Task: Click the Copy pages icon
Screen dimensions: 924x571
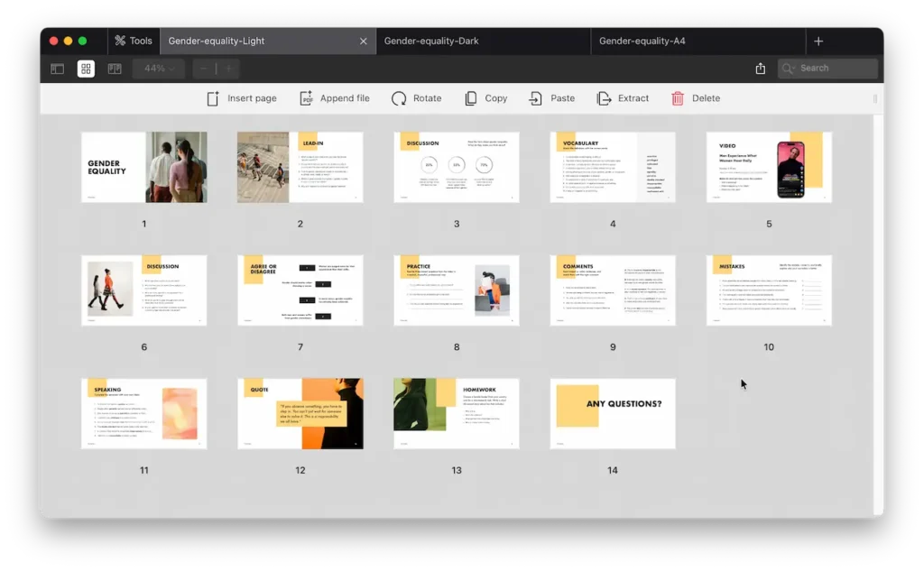Action: [471, 98]
